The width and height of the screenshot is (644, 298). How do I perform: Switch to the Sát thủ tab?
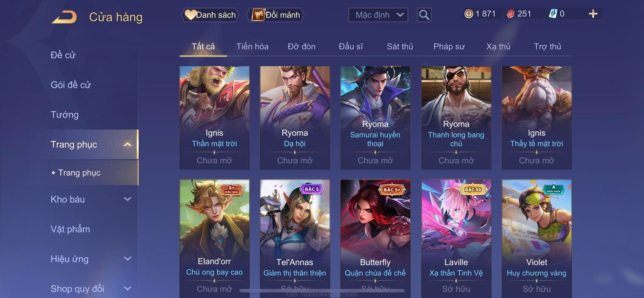point(400,47)
